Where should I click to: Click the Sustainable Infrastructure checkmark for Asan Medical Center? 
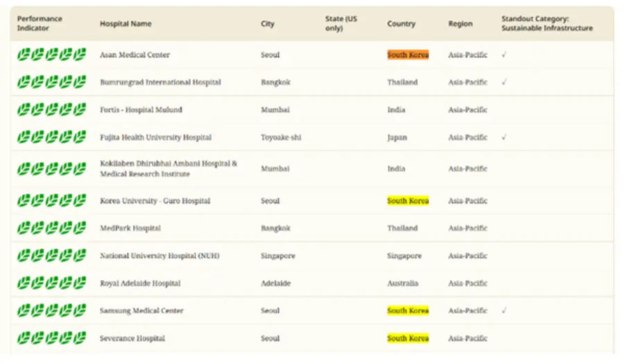504,55
